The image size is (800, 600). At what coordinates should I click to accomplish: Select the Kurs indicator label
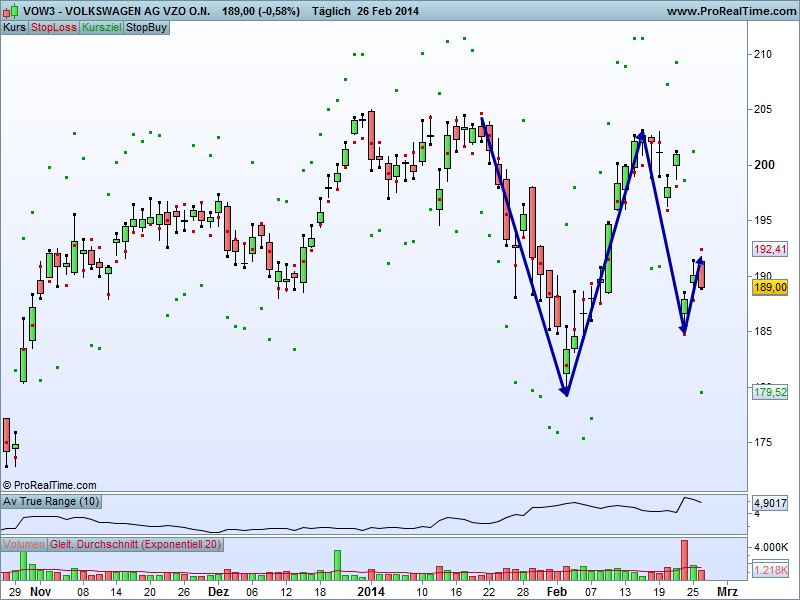point(14,28)
